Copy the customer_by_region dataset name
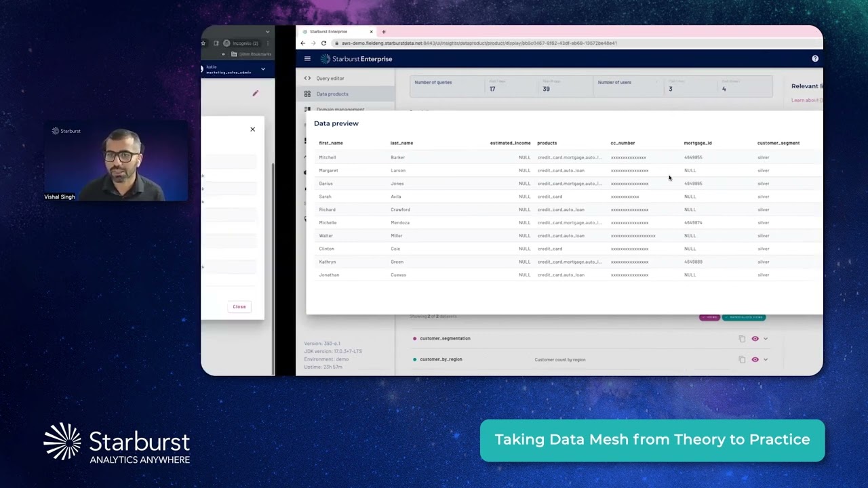The image size is (868, 488). click(x=742, y=359)
